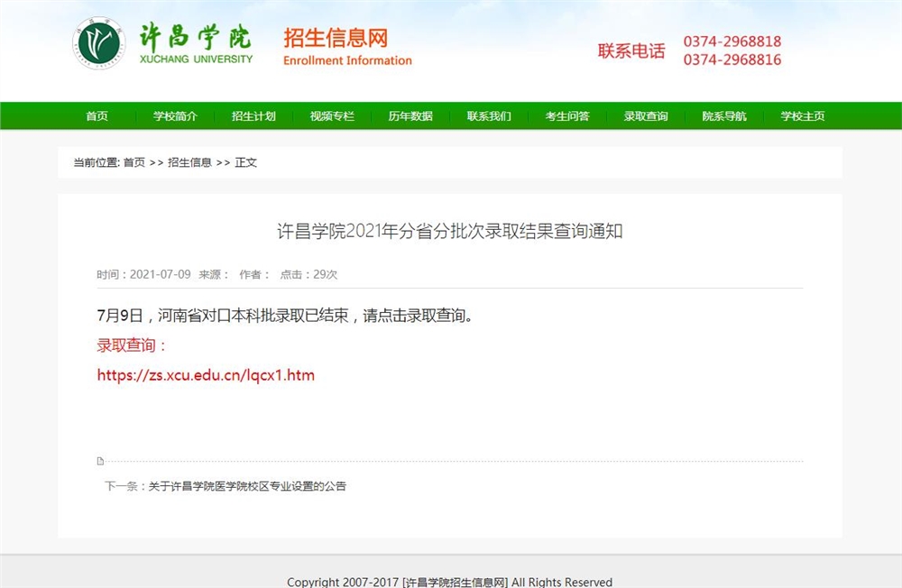Open next article 关于许昌学院医学院校区专业设置的公告
The width and height of the screenshot is (902, 588).
(x=247, y=486)
